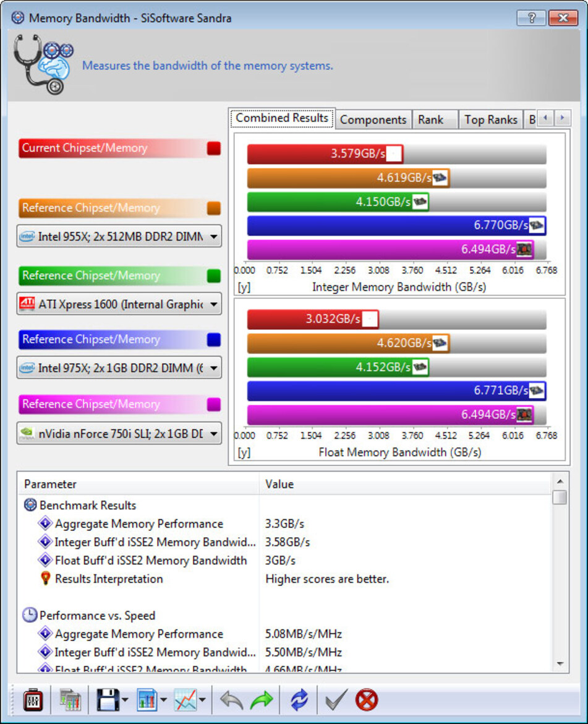Click the Benchmark Results globe icon
This screenshot has width=588, height=724.
point(30,505)
